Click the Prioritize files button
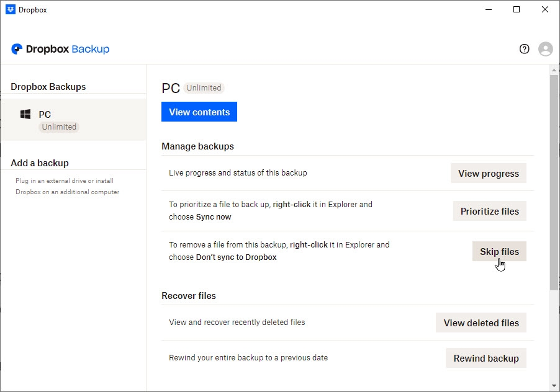The height and width of the screenshot is (392, 560). [x=489, y=211]
